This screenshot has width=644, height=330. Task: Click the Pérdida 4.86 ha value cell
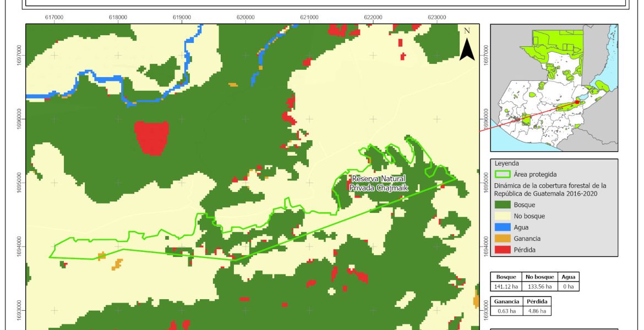(535, 311)
